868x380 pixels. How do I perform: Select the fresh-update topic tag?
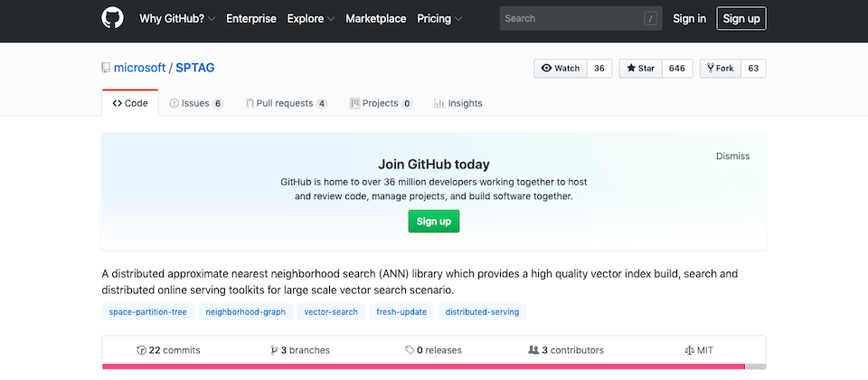coord(401,312)
